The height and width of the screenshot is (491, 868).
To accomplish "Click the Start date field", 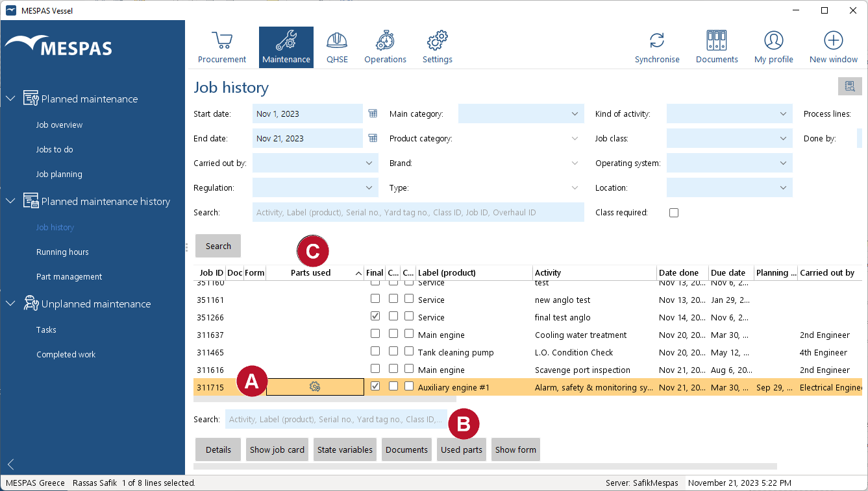I will 307,114.
